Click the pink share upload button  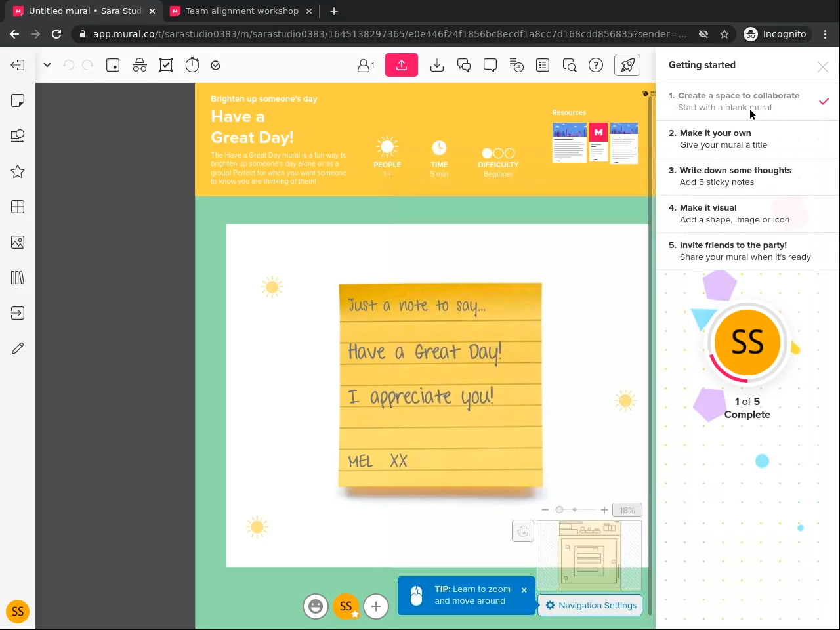(x=401, y=65)
